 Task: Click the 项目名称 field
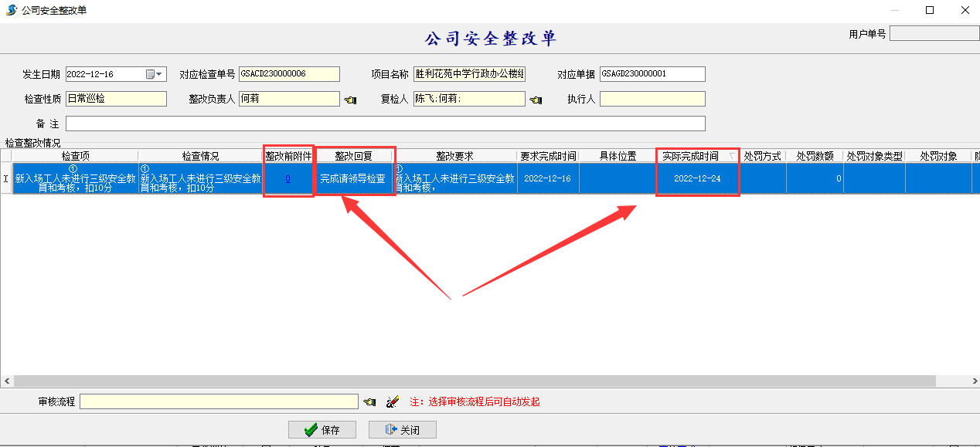(x=469, y=74)
